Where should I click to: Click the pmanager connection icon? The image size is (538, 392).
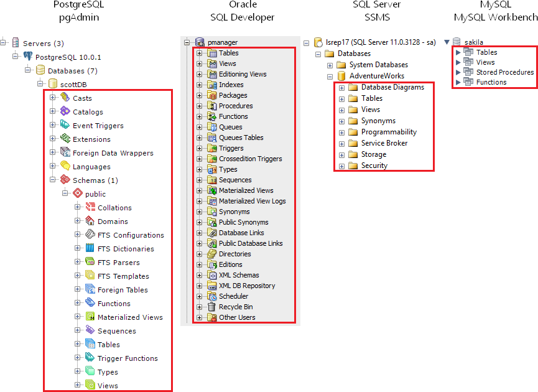click(x=200, y=42)
